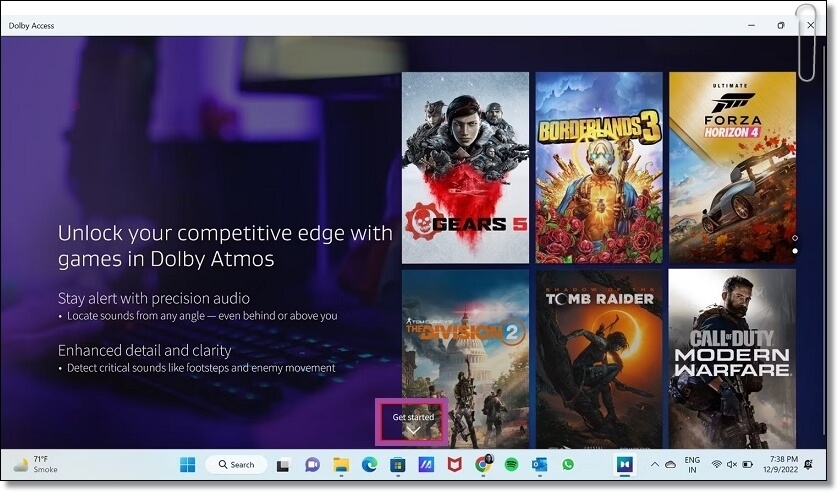Restore down the Dolby Access window
The image size is (839, 493).
click(x=781, y=25)
